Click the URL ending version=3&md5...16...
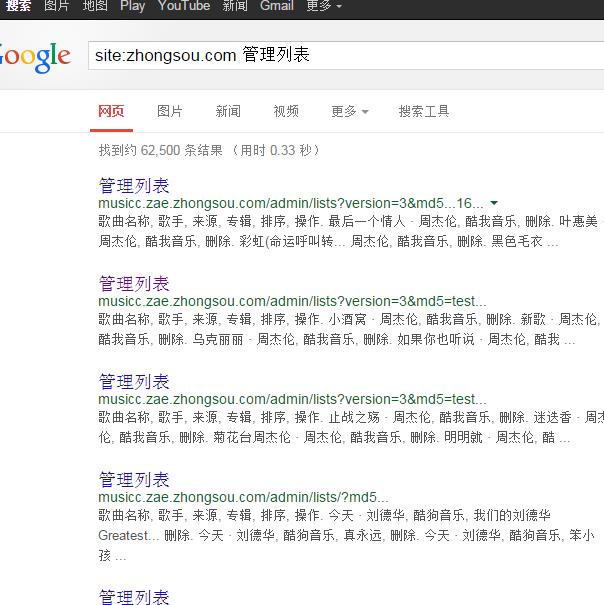This screenshot has width=604, height=605. (x=291, y=203)
